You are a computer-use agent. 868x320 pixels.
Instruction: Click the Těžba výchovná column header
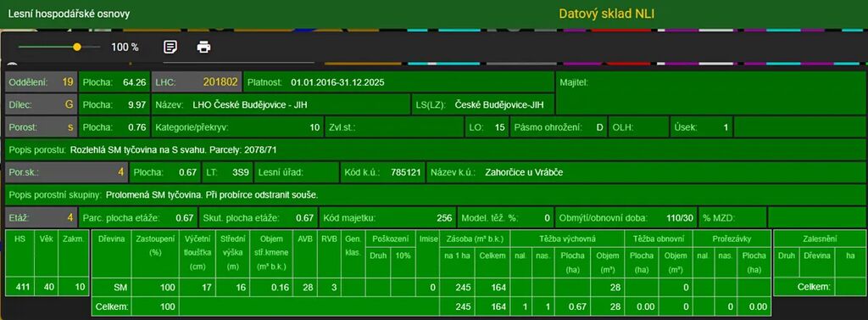pyautogui.click(x=567, y=239)
